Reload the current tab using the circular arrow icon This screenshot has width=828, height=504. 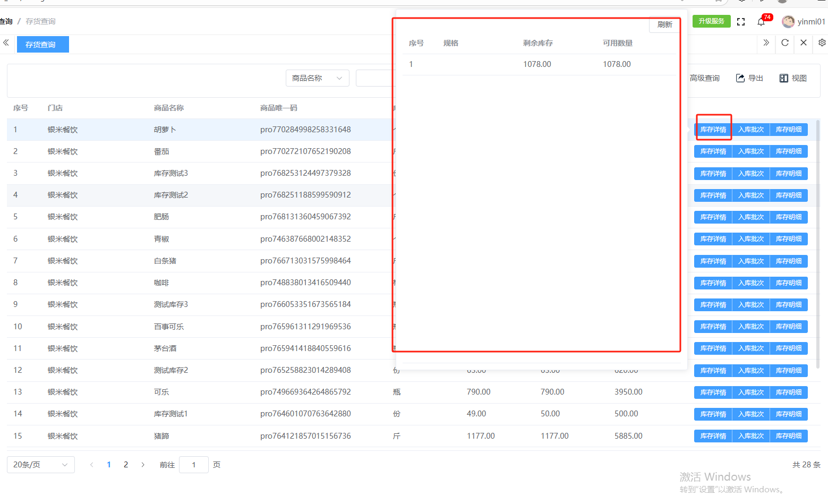click(x=785, y=43)
